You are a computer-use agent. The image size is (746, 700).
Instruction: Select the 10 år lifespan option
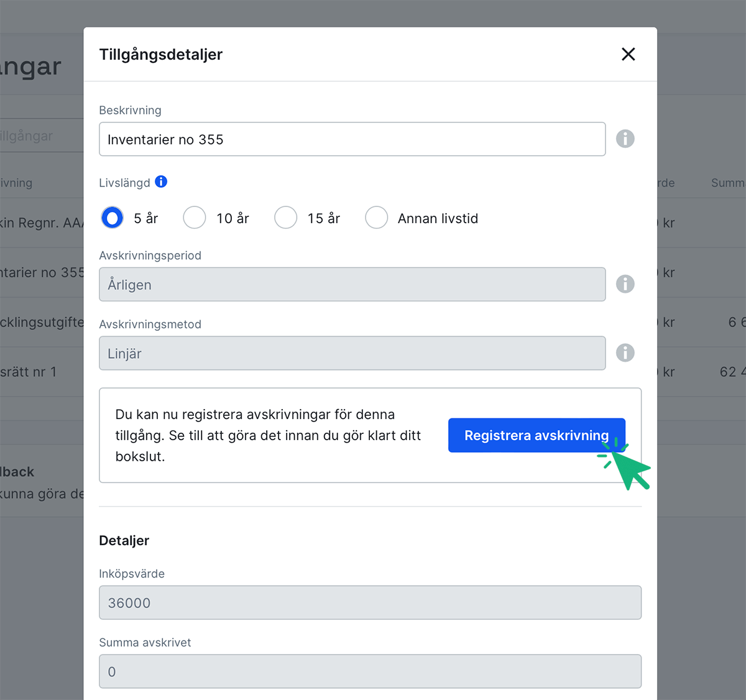(194, 218)
